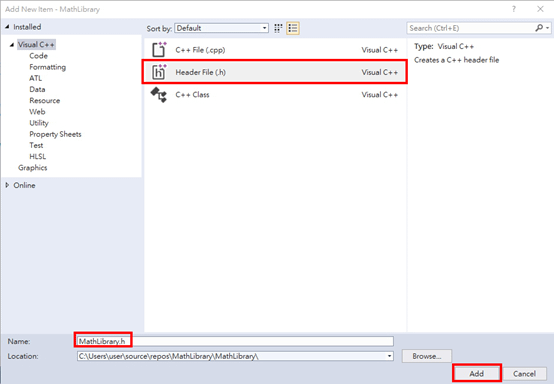Switch to small icons grid view
The width and height of the screenshot is (554, 384).
[278, 28]
